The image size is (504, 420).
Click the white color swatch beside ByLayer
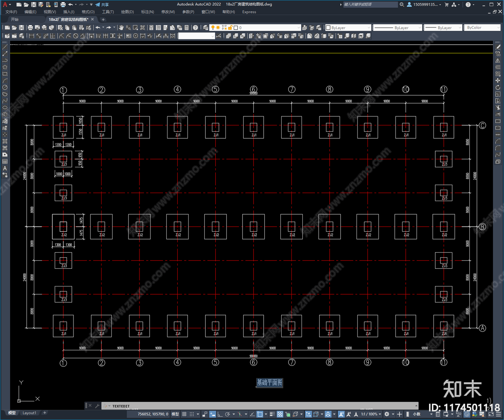click(x=328, y=28)
